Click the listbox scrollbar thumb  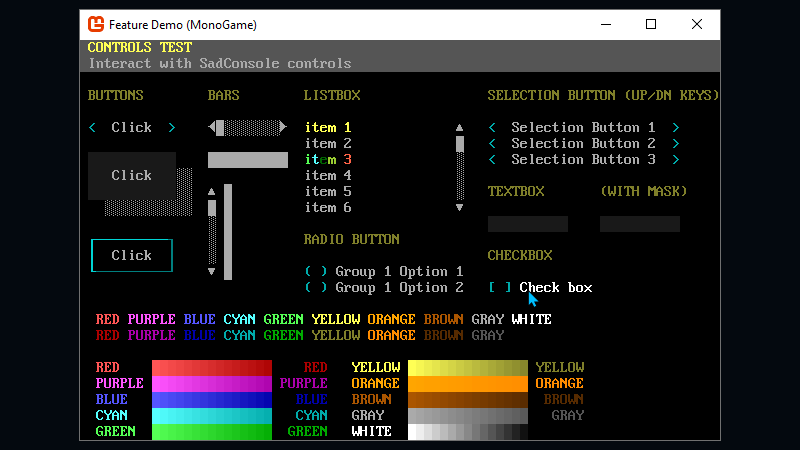click(460, 144)
